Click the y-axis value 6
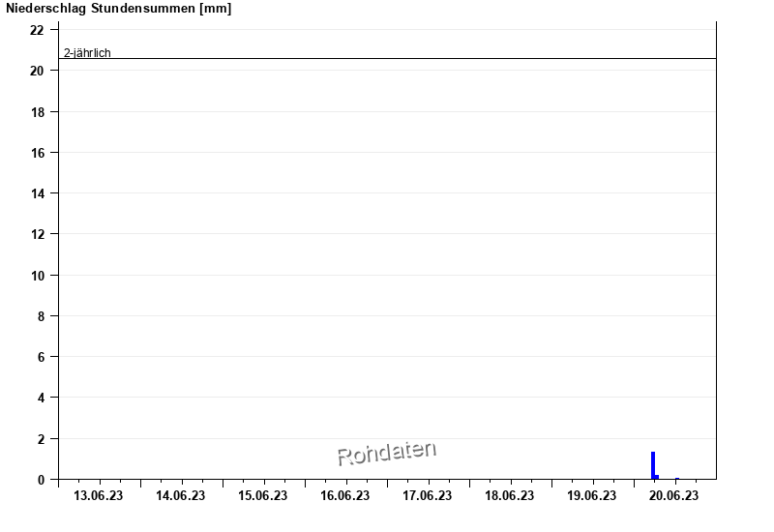This screenshot has width=774, height=532. pyautogui.click(x=41, y=357)
